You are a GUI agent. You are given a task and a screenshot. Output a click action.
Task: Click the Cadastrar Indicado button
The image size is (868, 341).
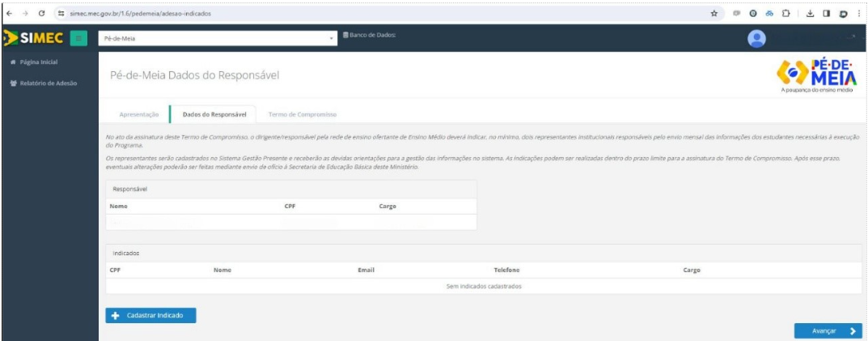click(150, 315)
